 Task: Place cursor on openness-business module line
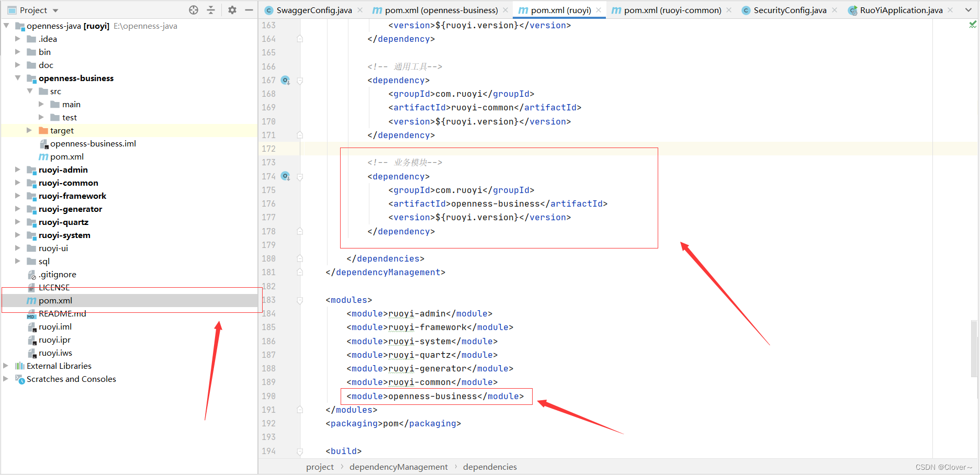(x=435, y=396)
